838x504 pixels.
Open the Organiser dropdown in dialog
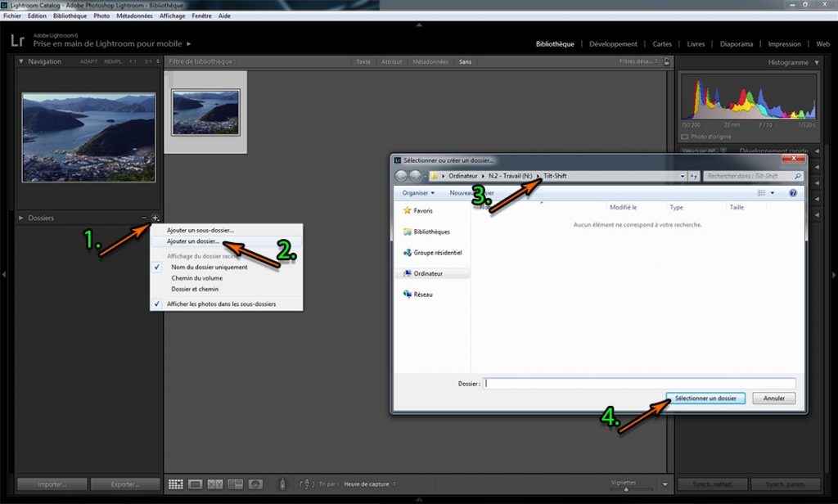[x=418, y=193]
